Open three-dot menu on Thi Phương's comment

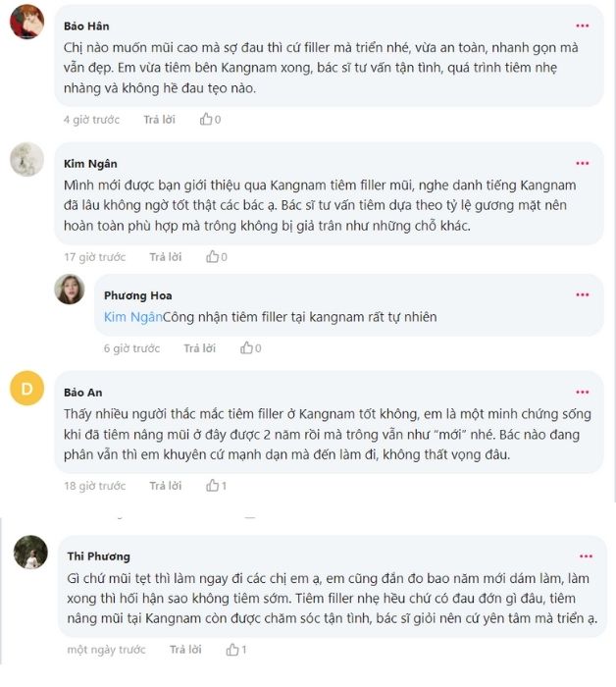pyautogui.click(x=586, y=556)
